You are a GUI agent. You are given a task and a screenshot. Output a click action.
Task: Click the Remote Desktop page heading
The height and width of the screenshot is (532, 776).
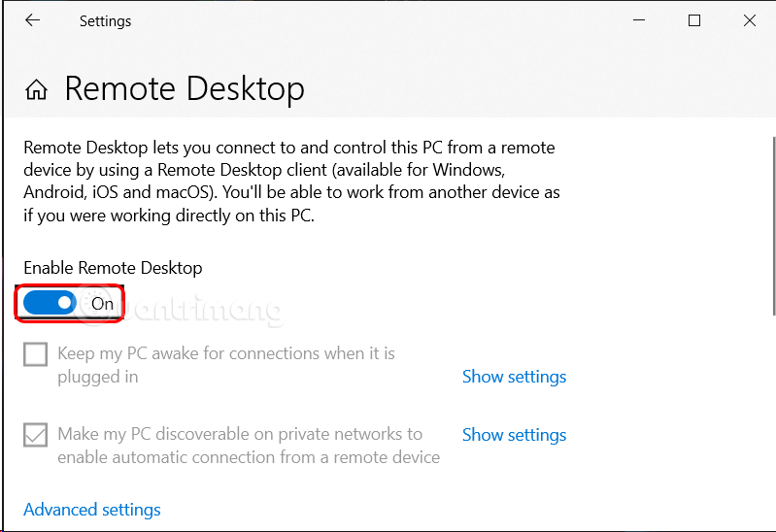coord(185,89)
